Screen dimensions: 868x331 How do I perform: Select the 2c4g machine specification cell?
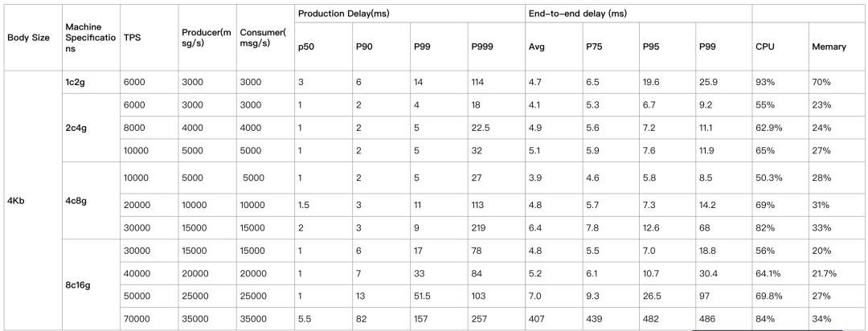[x=91, y=128]
